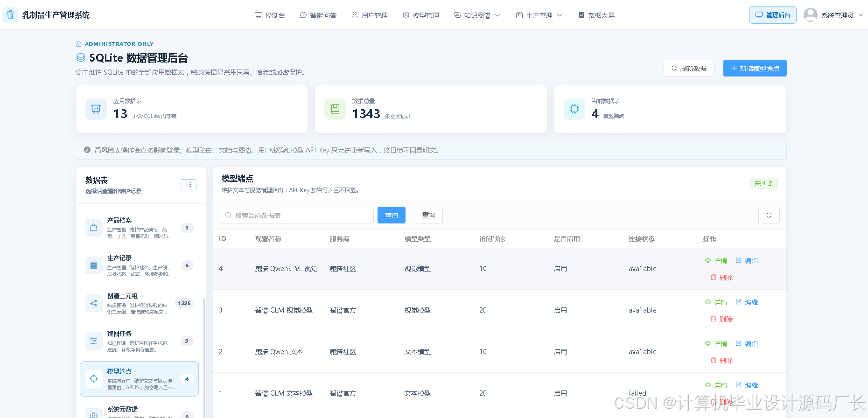The height and width of the screenshot is (418, 868).
Task: Click the search box for 搜索当前数据表
Action: tap(297, 215)
